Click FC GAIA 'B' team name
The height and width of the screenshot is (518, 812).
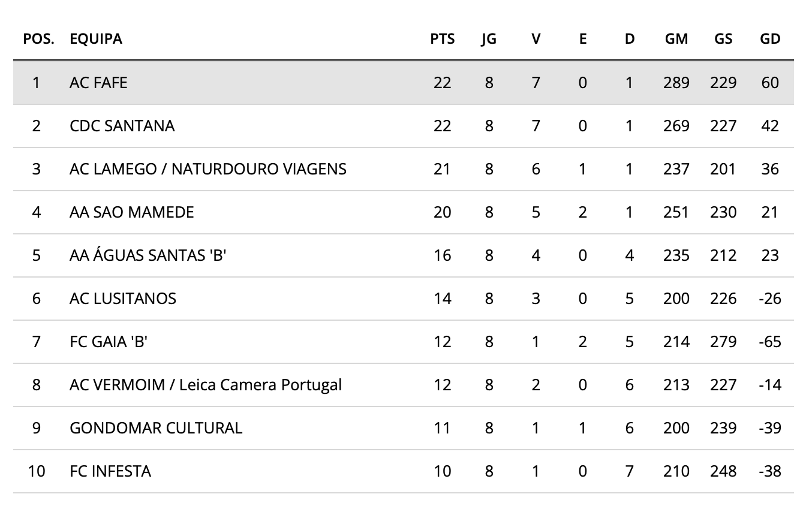109,342
